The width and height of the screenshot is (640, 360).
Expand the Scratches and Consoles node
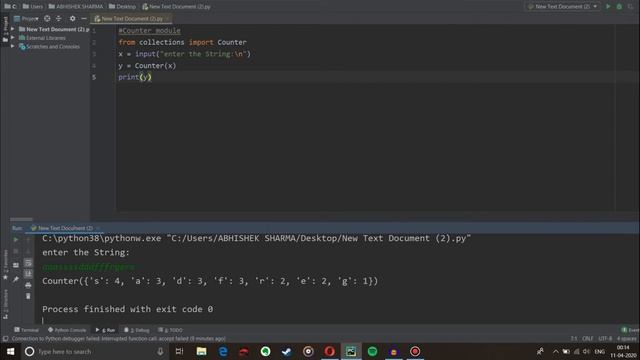click(13, 46)
